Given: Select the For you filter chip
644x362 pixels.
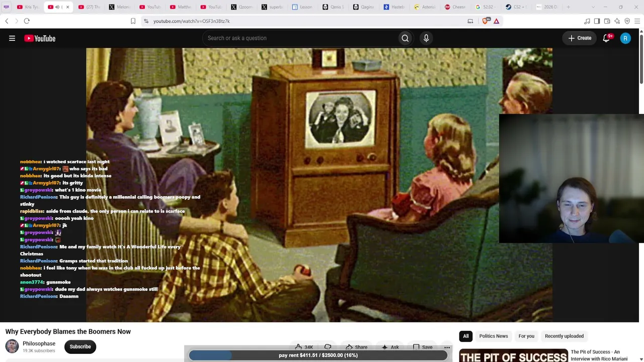Looking at the screenshot, I should pyautogui.click(x=526, y=336).
